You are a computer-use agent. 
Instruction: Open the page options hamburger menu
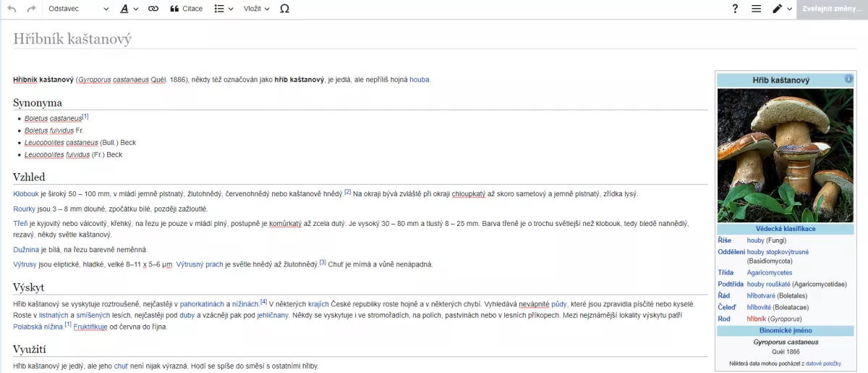point(756,9)
